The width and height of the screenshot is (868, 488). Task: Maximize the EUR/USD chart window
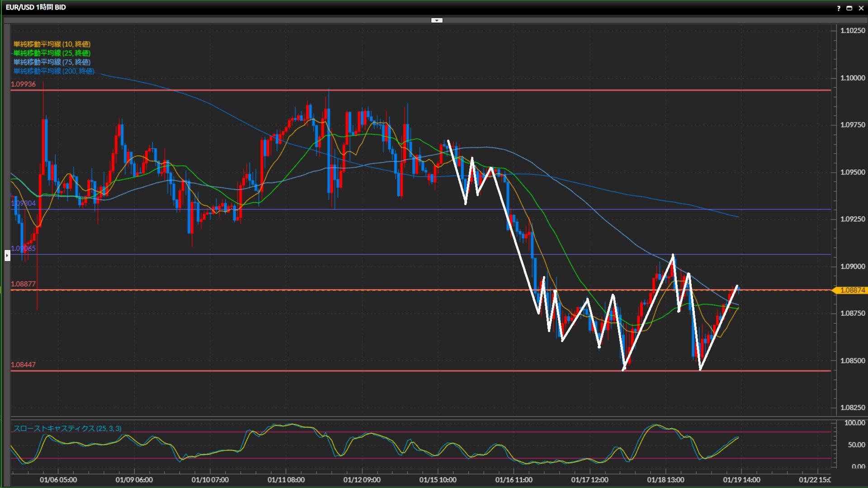point(849,8)
